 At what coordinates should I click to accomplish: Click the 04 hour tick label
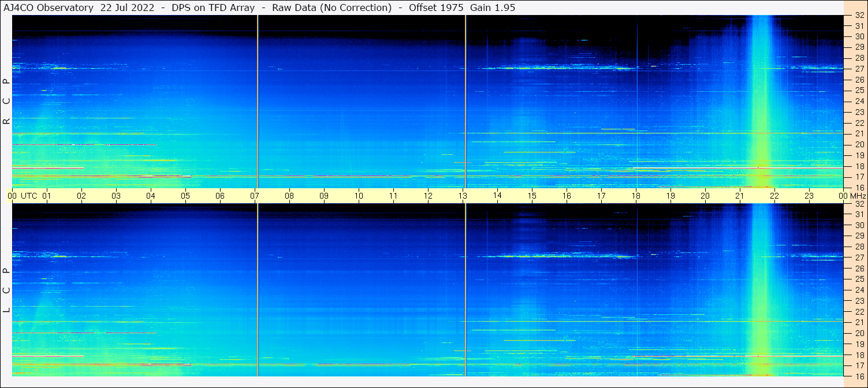click(151, 196)
